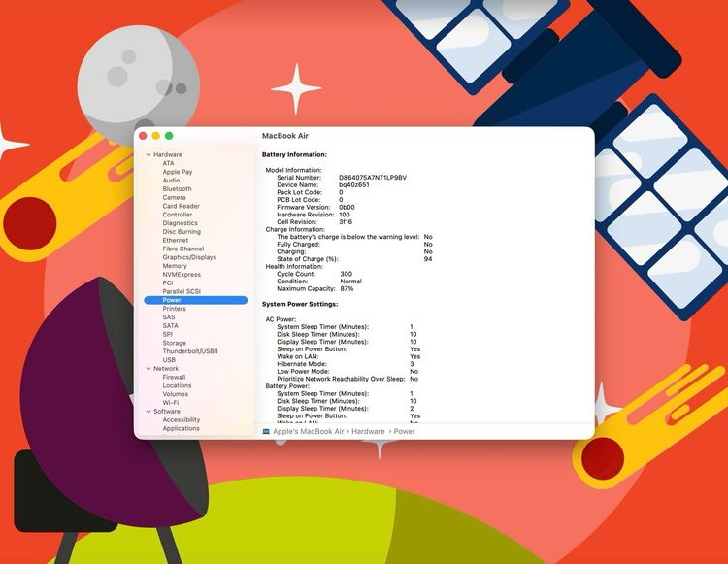Screen dimensions: 728x564
Task: Click the battery Serial Number value
Action: coord(373,178)
